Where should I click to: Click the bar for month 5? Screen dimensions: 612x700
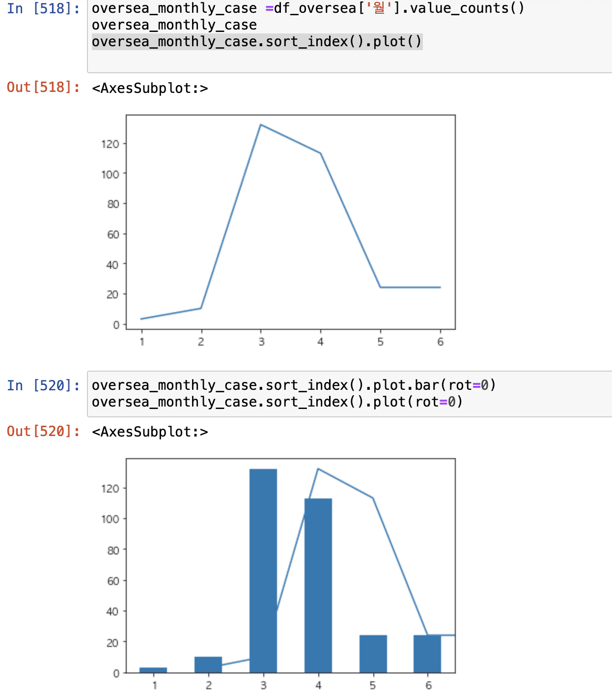[373, 654]
